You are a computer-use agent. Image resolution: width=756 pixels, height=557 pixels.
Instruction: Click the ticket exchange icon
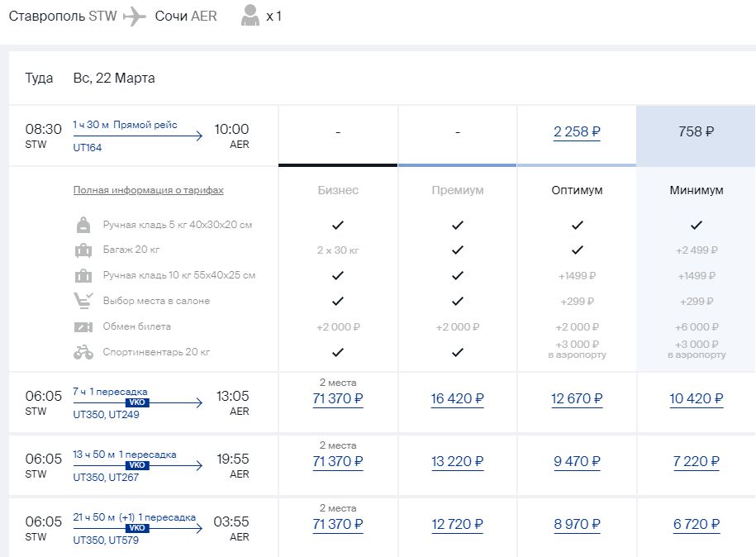(83, 327)
